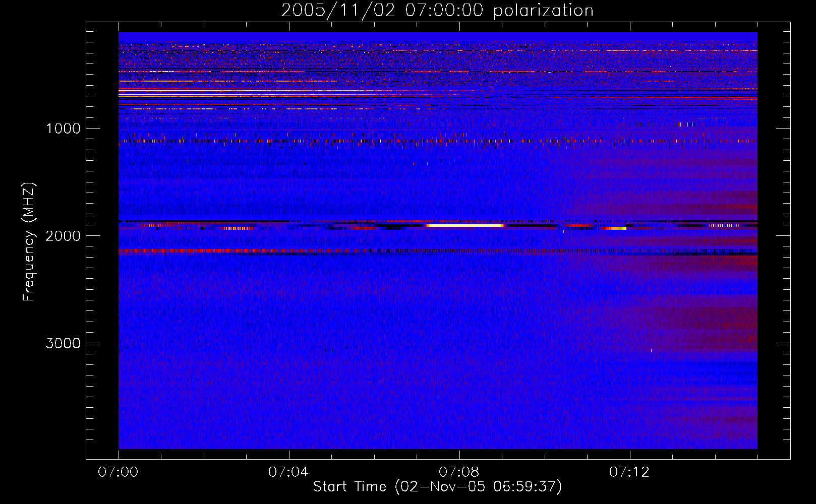Click the 07:12 time tick label
Screen dimensions: 816x504
tap(629, 472)
